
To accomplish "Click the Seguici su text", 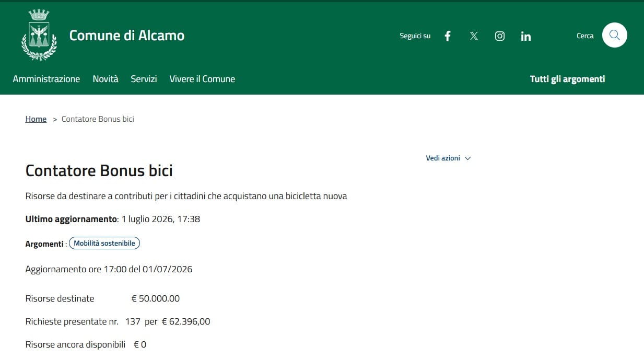I will pyautogui.click(x=415, y=36).
